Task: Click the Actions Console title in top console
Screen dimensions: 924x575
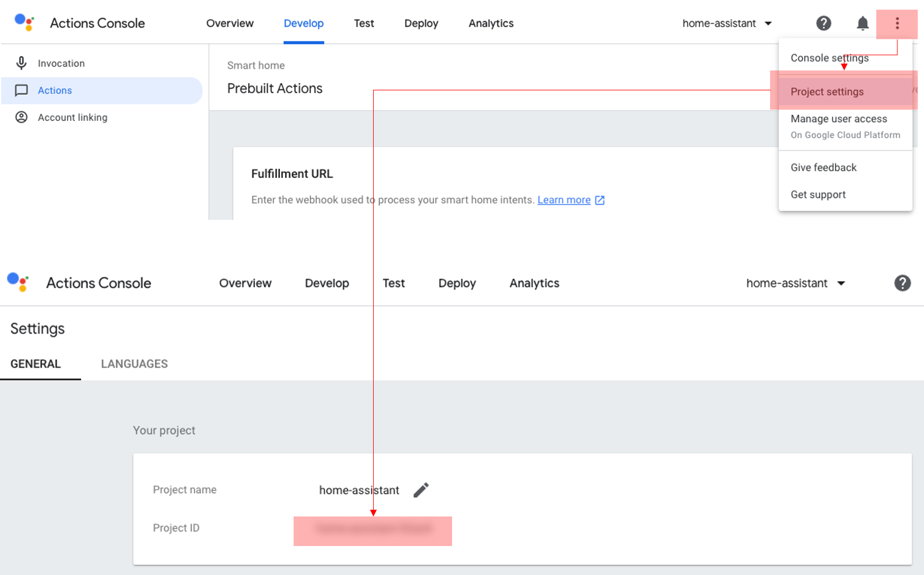Action: click(x=97, y=23)
